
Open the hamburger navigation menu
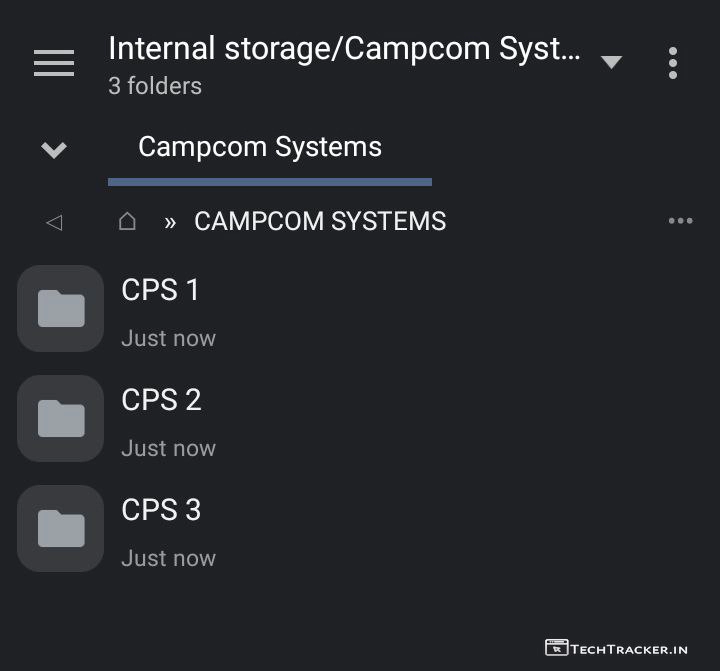(x=54, y=63)
